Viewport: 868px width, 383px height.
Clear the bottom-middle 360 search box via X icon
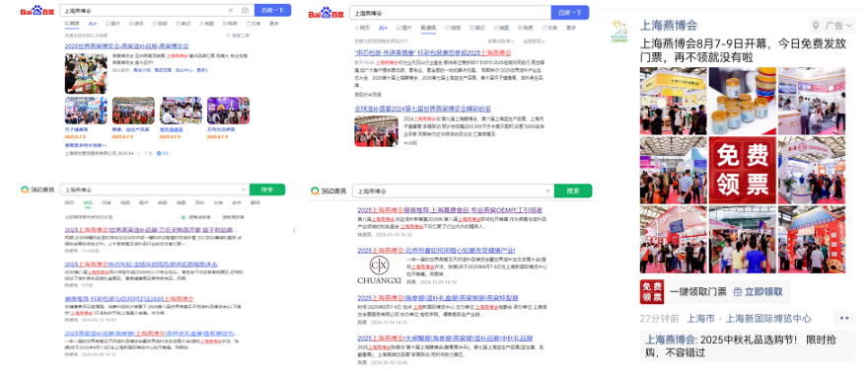pyautogui.click(x=547, y=191)
